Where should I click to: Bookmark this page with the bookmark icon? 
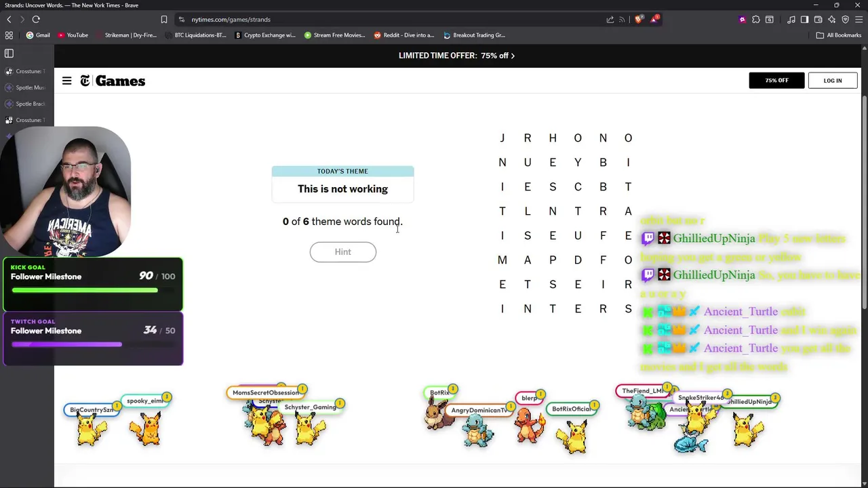(x=164, y=20)
